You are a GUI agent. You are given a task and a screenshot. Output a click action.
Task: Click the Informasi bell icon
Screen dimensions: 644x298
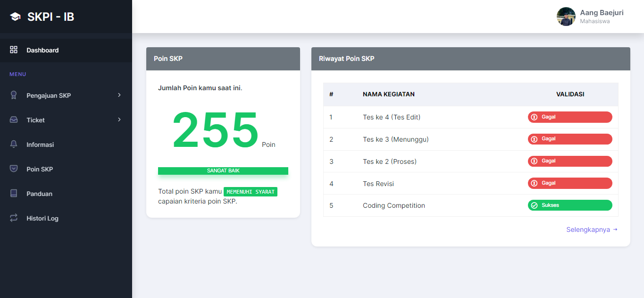click(14, 145)
